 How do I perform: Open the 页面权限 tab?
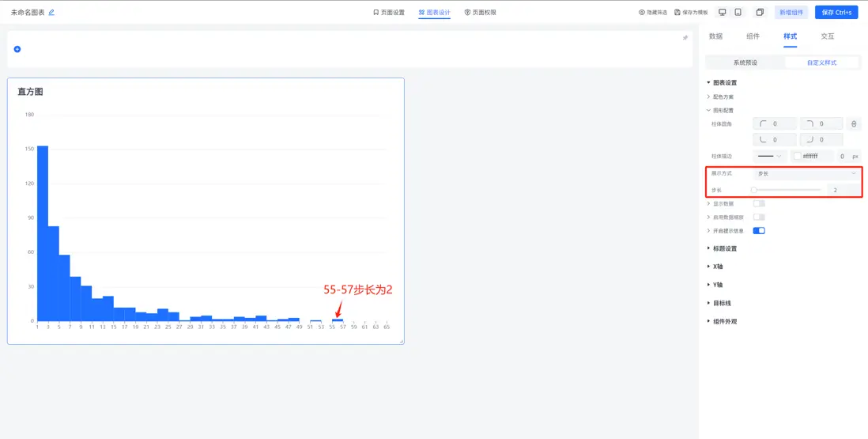pyautogui.click(x=480, y=13)
